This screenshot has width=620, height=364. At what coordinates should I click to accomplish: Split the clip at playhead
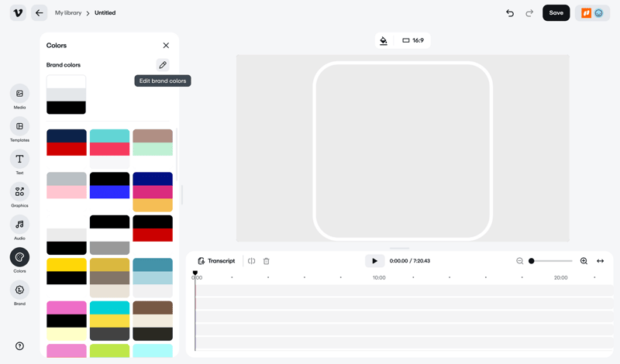pyautogui.click(x=251, y=261)
